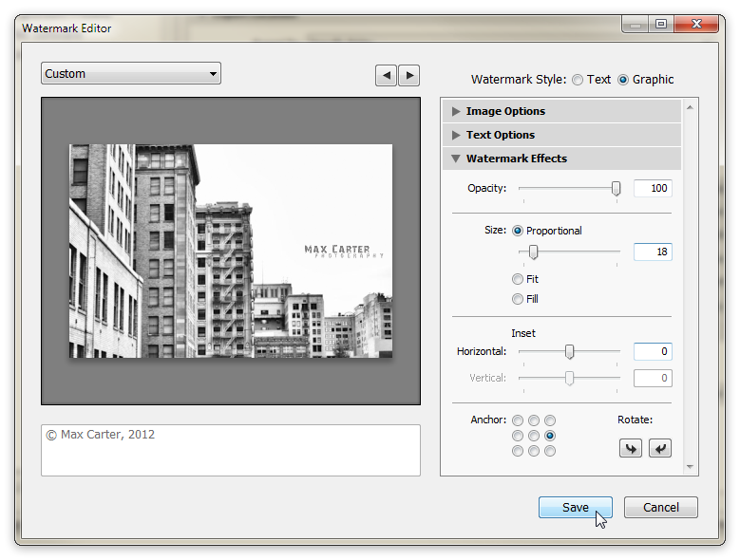Viewport: 740px width, 560px height.
Task: Set anchor to middle-right
Action: coord(550,436)
